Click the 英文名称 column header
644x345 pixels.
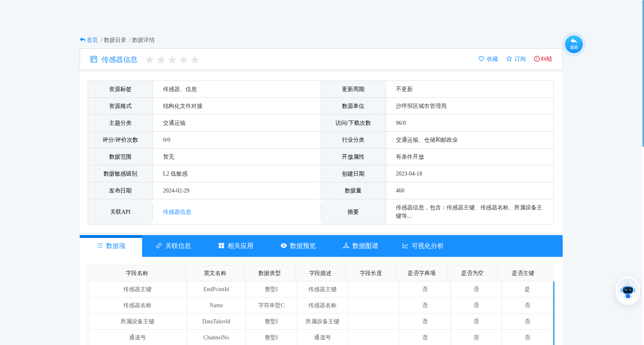(215, 273)
